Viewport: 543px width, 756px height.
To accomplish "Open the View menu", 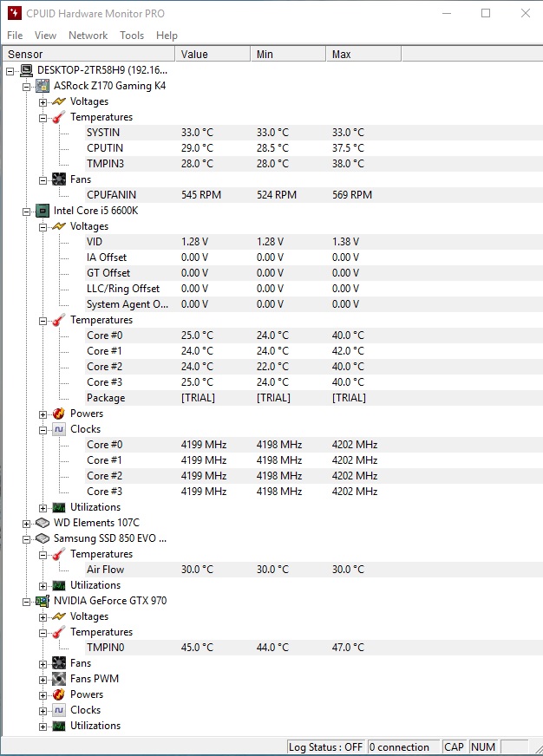I will (45, 36).
